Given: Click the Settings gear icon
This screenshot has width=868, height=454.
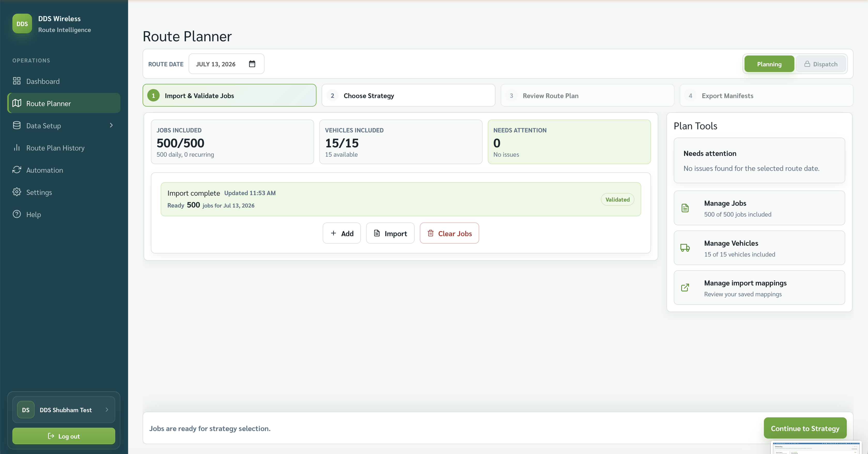Looking at the screenshot, I should coord(17,192).
